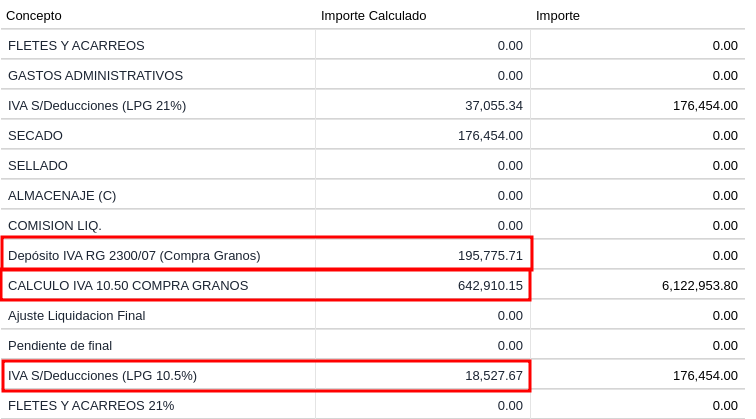Viewport: 756px width, 419px height.
Task: Select IVA S/Deducciones (LPG 21%) concept
Action: pyautogui.click(x=97, y=105)
